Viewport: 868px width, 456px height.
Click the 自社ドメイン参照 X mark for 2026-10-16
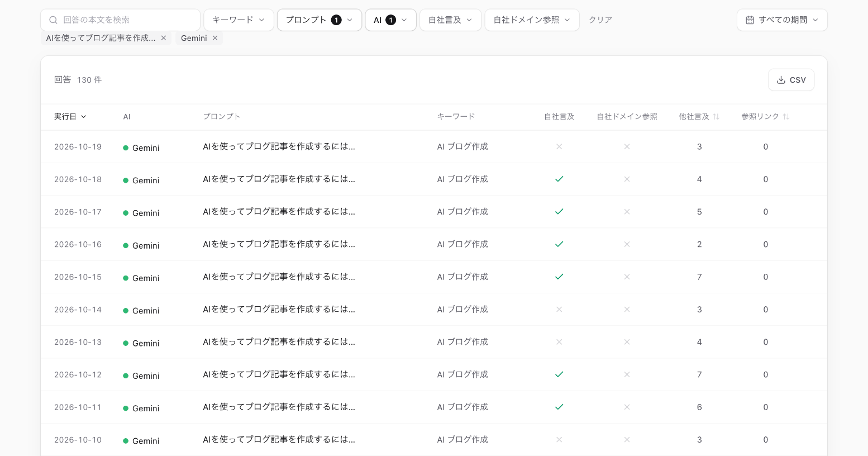coord(627,244)
